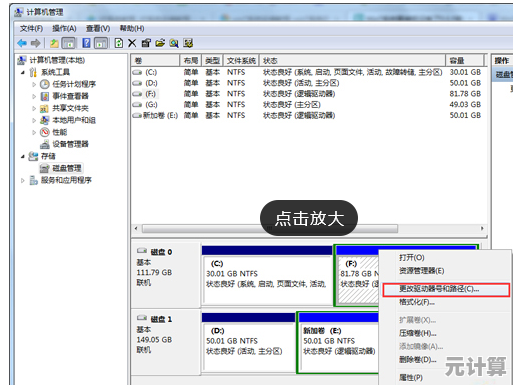513x385 pixels.
Task: Click the 本地用户和组 icon in the tree
Action: [x=44, y=120]
